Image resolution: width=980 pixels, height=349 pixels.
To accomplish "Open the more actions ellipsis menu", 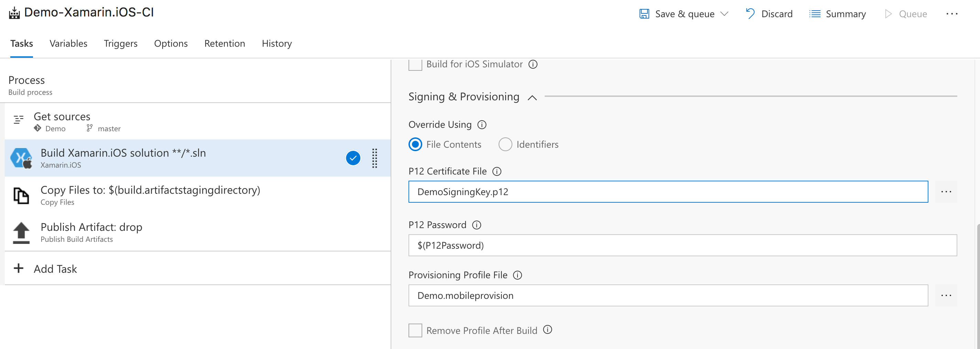I will point(952,13).
